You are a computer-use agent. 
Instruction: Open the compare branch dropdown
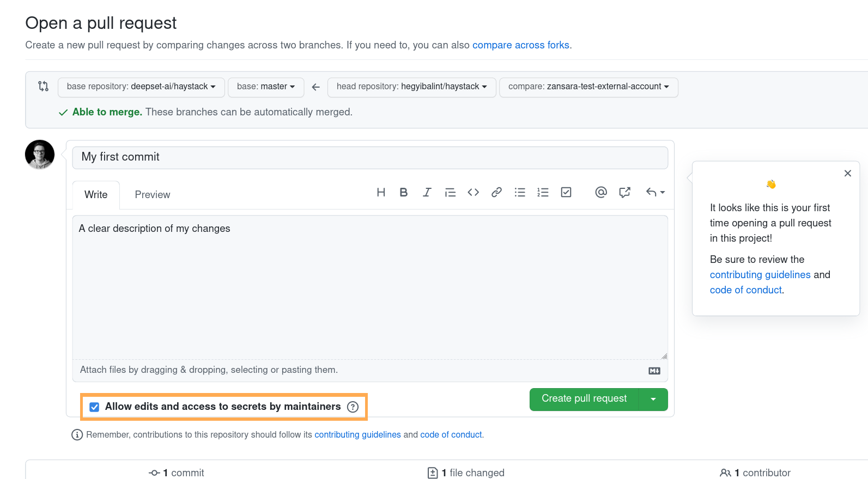(x=588, y=87)
